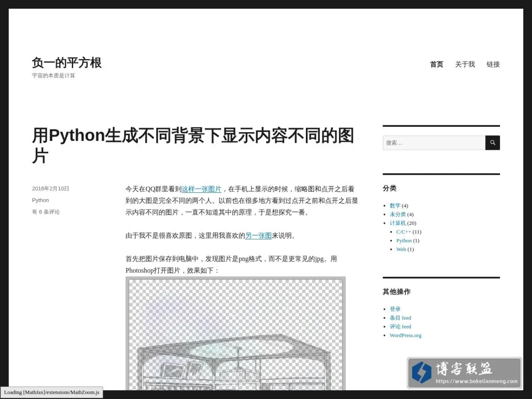Screen dimensions: 532x399
Task: Open the 评论 feed link
Action: [400, 327]
